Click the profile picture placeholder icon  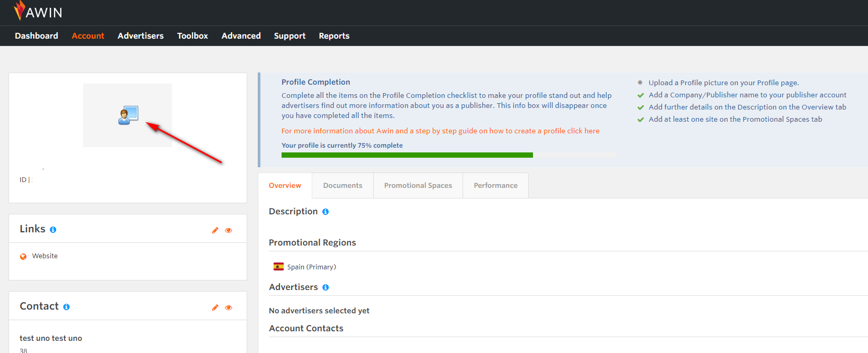point(128,115)
